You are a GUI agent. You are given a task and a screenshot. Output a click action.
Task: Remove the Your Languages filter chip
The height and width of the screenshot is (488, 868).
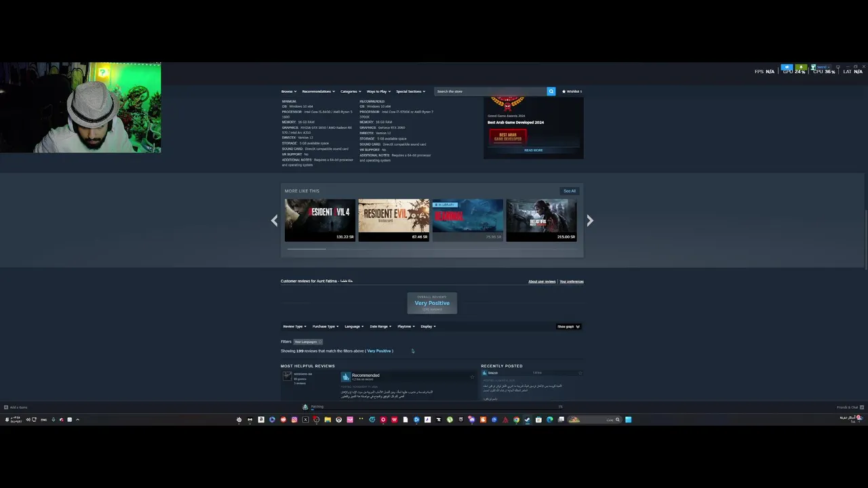coord(320,342)
